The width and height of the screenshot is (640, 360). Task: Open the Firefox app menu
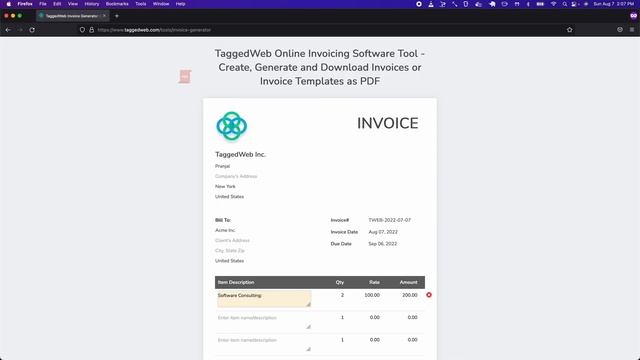(x=25, y=4)
